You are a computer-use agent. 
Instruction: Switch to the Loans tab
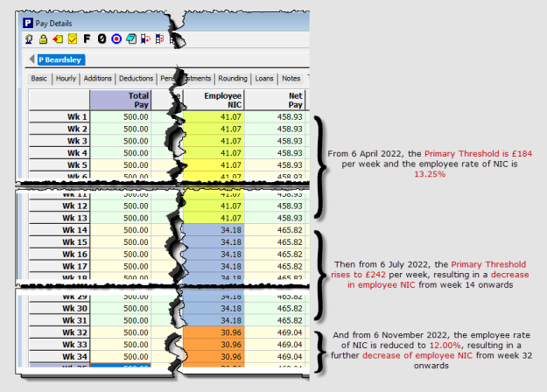263,78
